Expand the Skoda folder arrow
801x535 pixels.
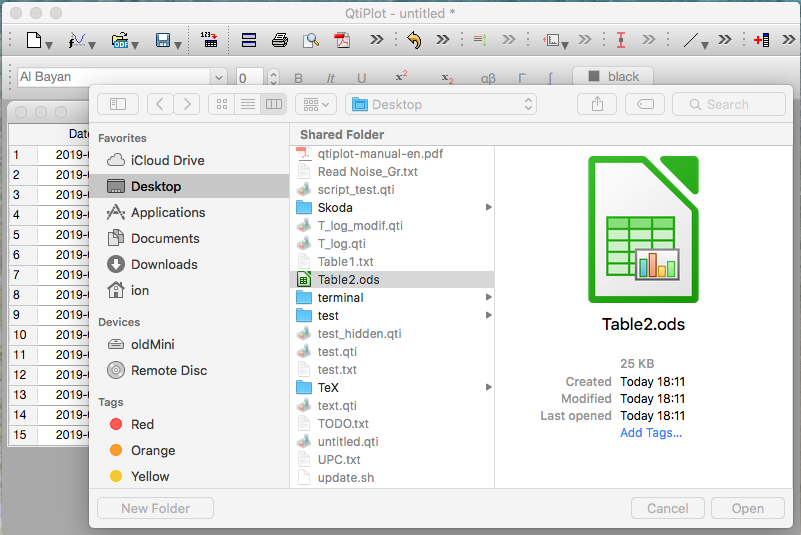488,208
